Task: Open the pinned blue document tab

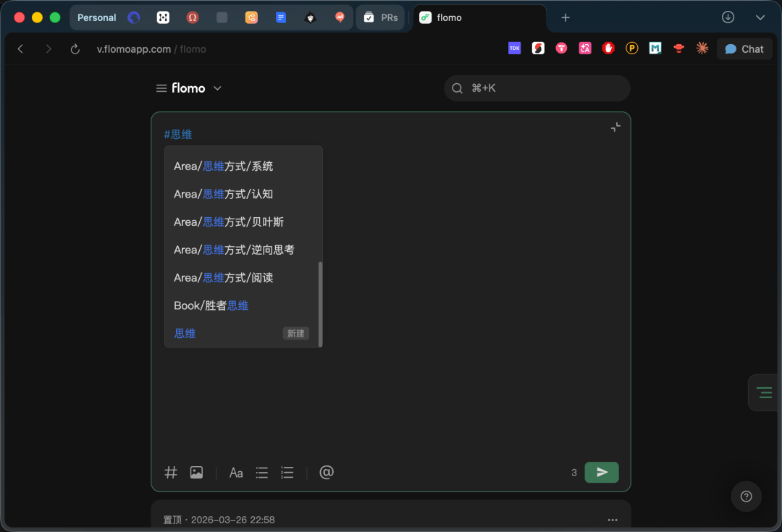Action: [281, 17]
